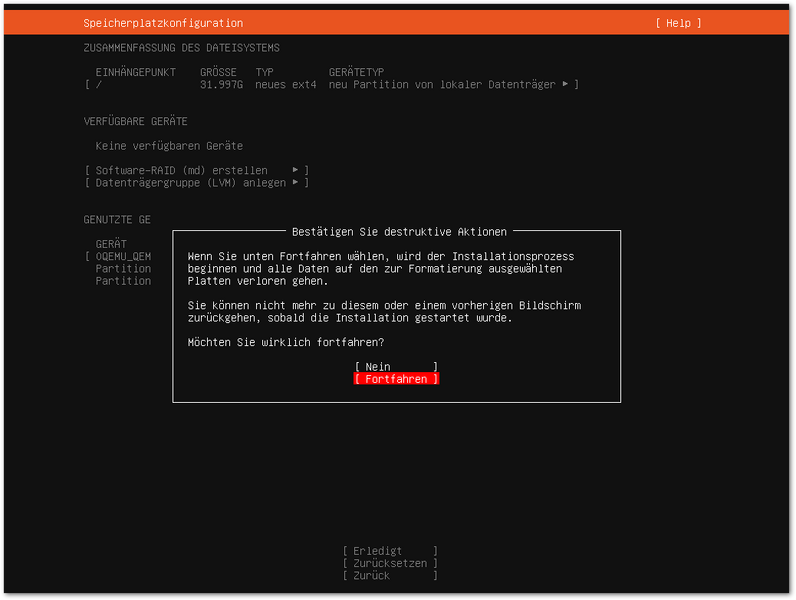The image size is (796, 600).
Task: Go back with the Zurück button
Action: coord(390,576)
